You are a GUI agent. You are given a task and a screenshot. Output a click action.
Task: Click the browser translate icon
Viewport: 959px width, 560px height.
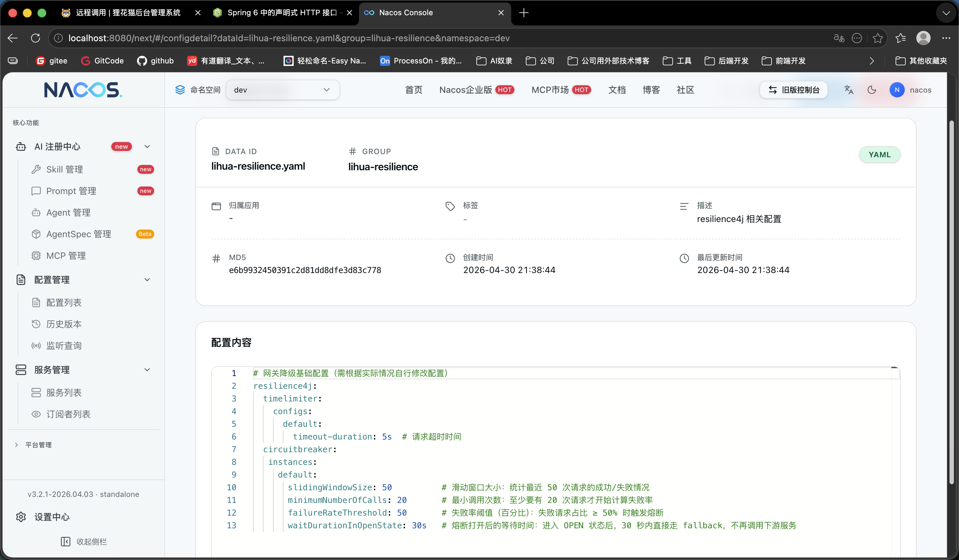pyautogui.click(x=839, y=38)
